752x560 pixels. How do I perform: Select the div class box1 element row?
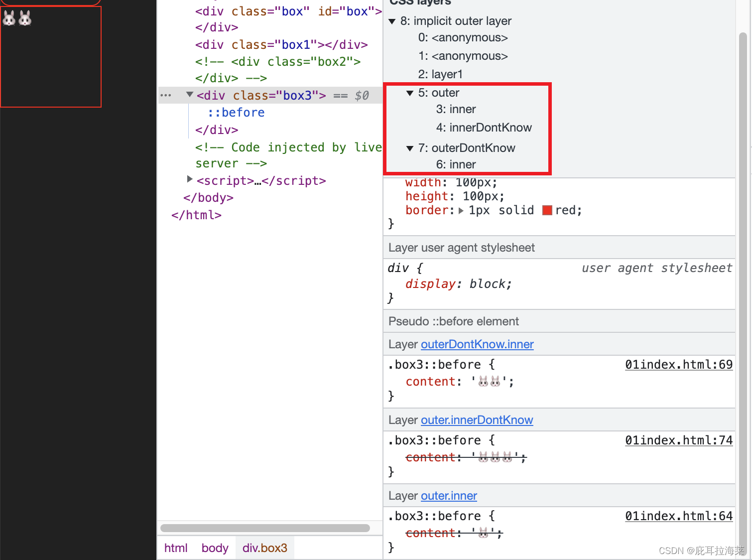(x=281, y=45)
